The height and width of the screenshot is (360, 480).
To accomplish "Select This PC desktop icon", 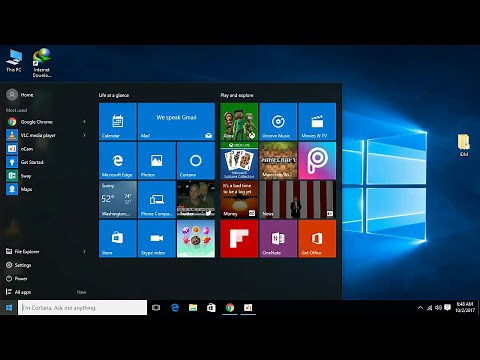I will coord(14,61).
